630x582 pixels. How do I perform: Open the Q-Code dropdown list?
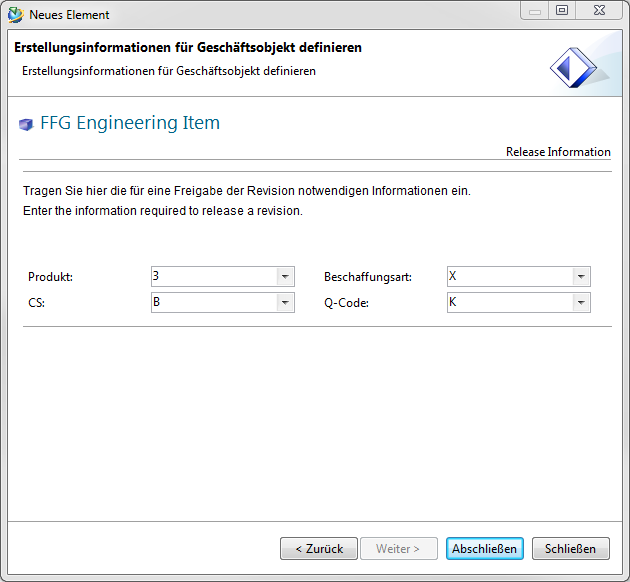[581, 303]
